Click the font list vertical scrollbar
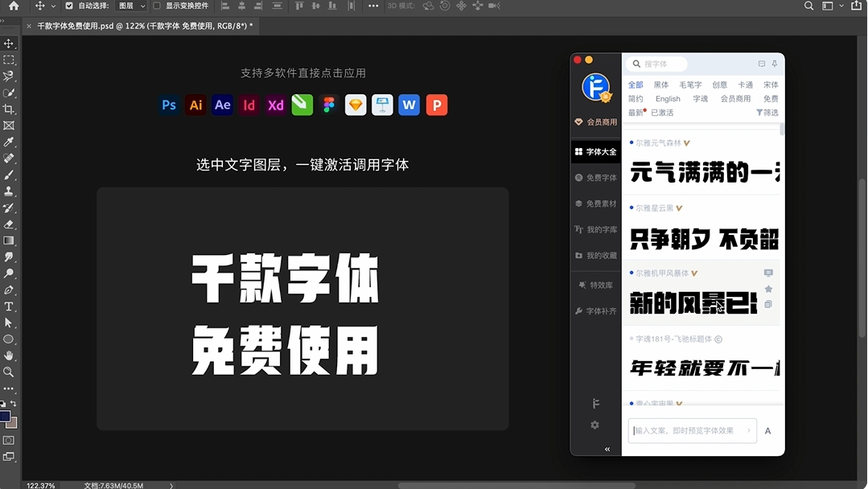The width and height of the screenshot is (868, 489). pos(782,129)
